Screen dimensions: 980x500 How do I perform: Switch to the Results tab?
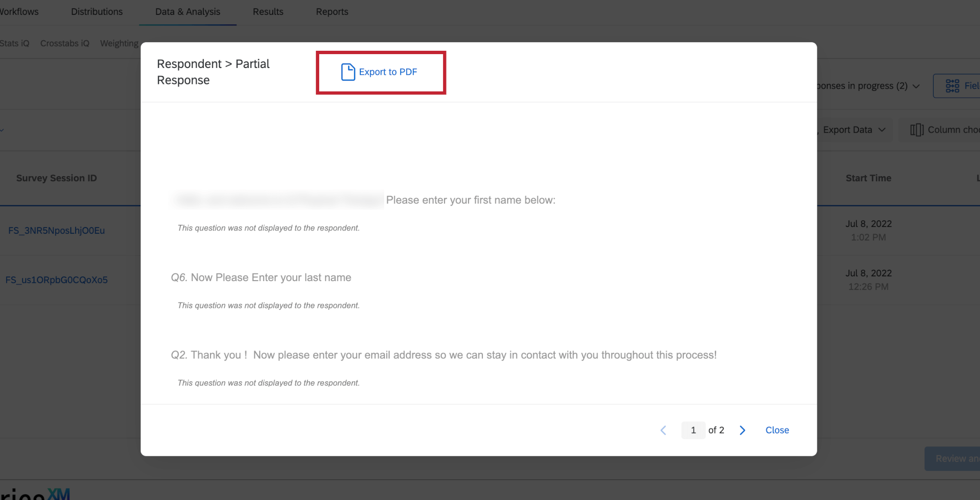coord(268,11)
